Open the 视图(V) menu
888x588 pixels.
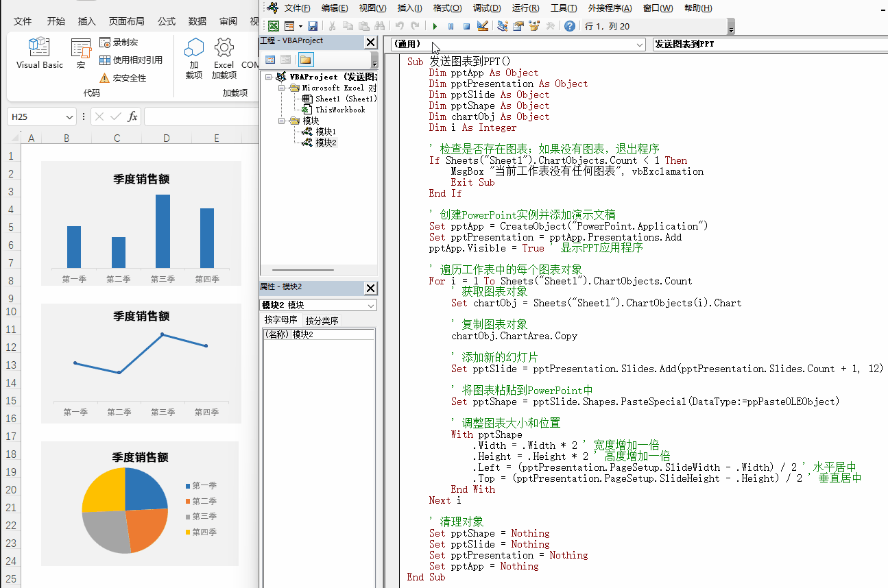[x=372, y=8]
